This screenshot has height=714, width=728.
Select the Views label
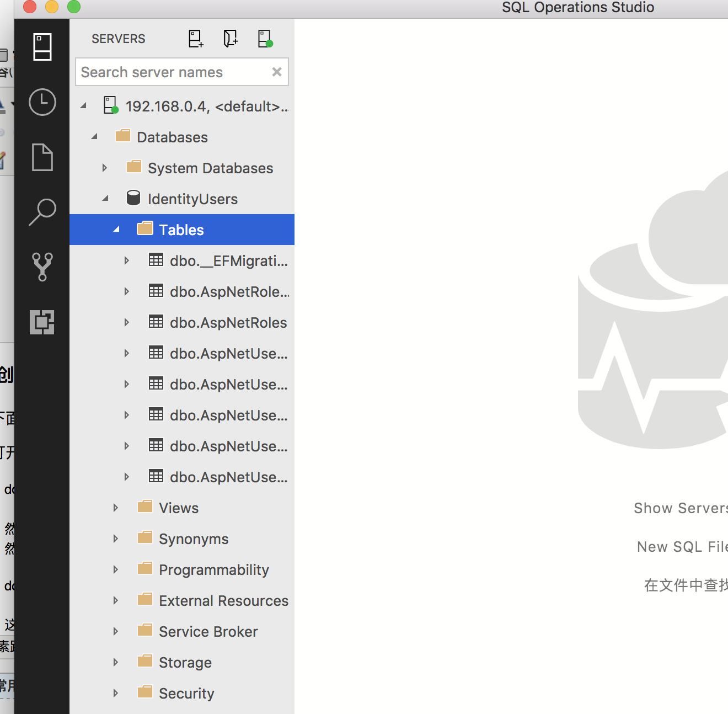click(x=179, y=508)
